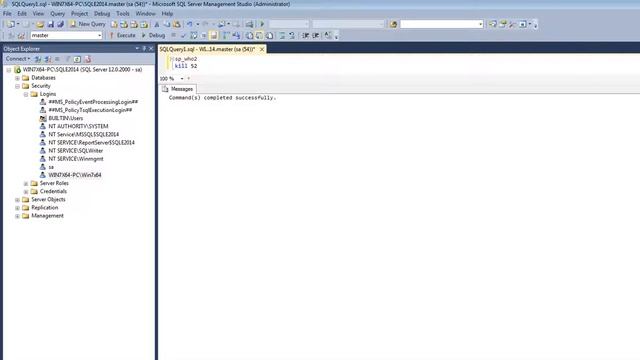Click the Parse query checkmark icon

pyautogui.click(x=183, y=36)
